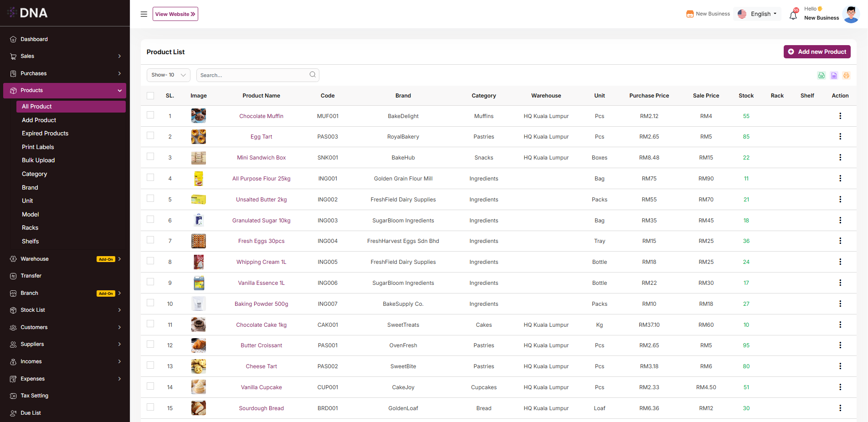The image size is (868, 422).
Task: Open the English language dropdown
Action: pyautogui.click(x=757, y=14)
